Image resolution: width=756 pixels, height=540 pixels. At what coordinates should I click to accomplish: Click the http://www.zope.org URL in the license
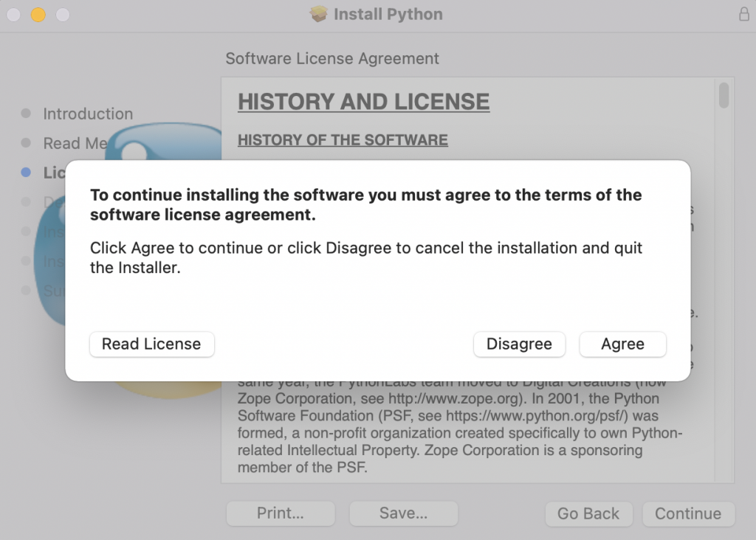455,399
